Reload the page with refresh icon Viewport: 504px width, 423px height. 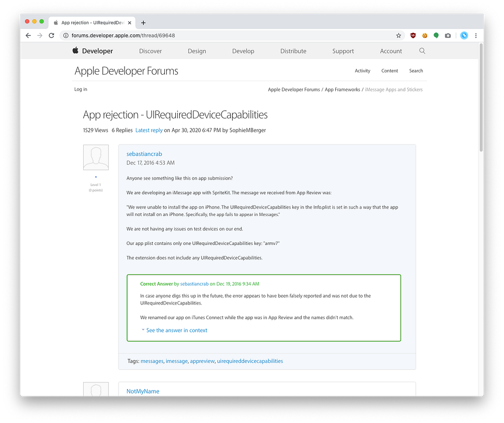pyautogui.click(x=51, y=35)
